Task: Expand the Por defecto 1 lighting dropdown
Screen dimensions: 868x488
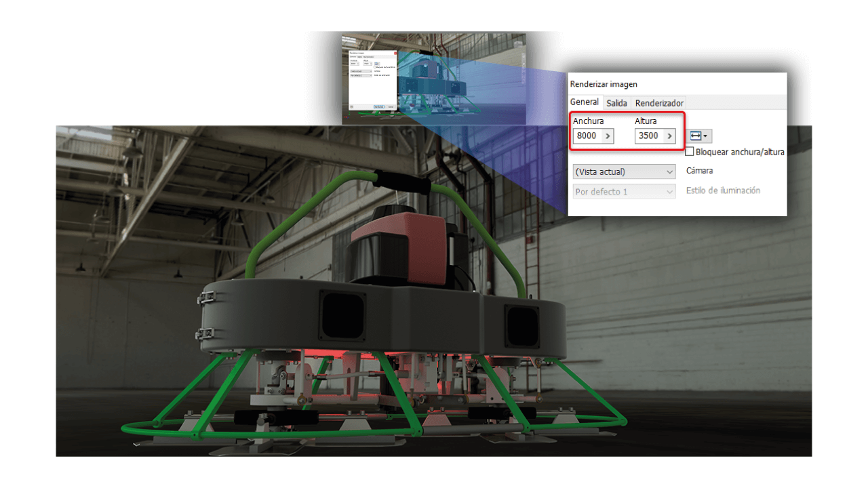Action: pos(625,192)
